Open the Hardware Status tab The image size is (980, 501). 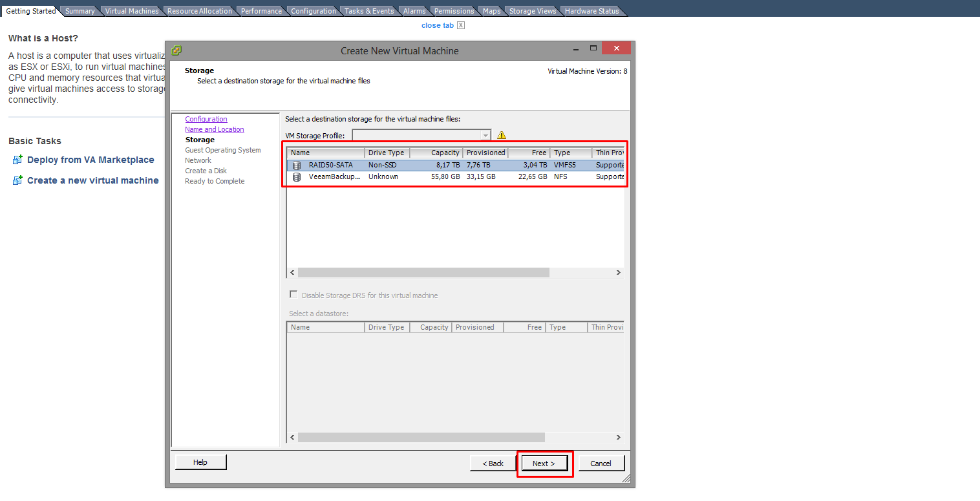[x=591, y=11]
